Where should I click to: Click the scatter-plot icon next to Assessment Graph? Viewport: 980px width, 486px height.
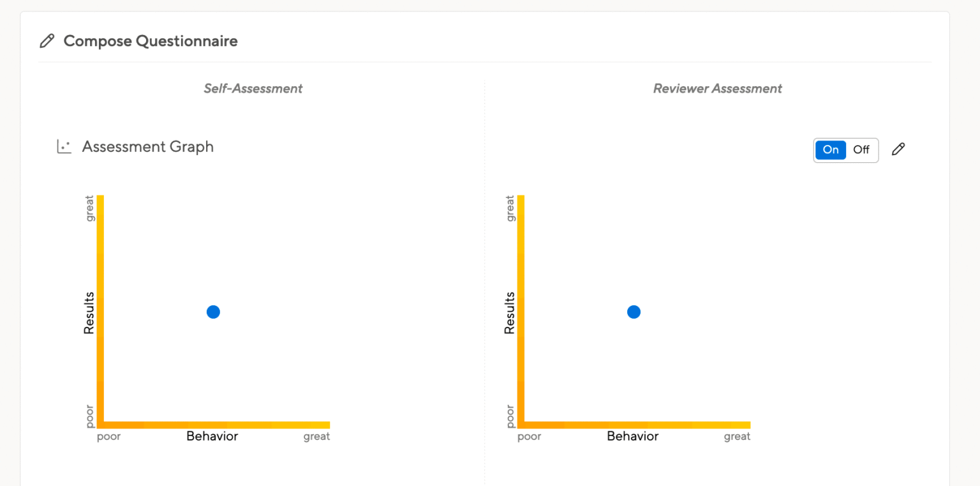(63, 146)
